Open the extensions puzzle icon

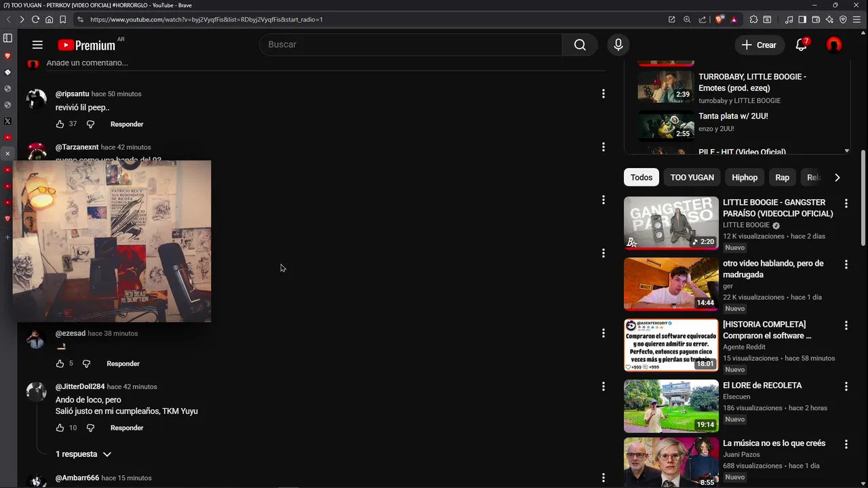pyautogui.click(x=753, y=20)
